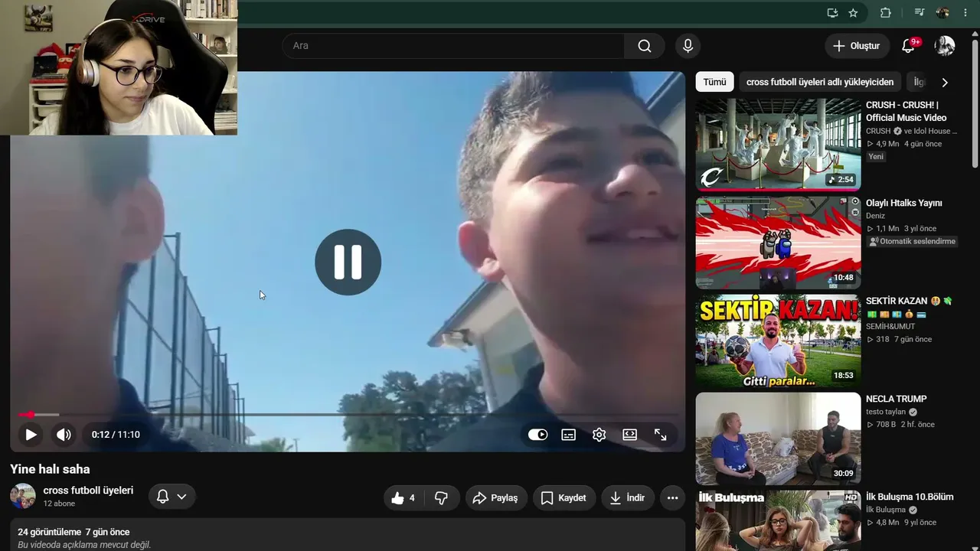The image size is (980, 551).
Task: Open the İlk Buluşma 10.Bölüm thumbnail
Action: [x=778, y=520]
